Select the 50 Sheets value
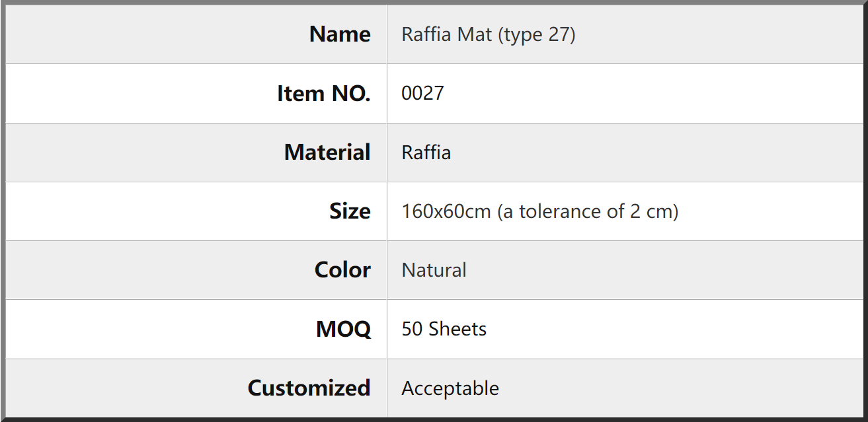This screenshot has width=868, height=422. (444, 329)
